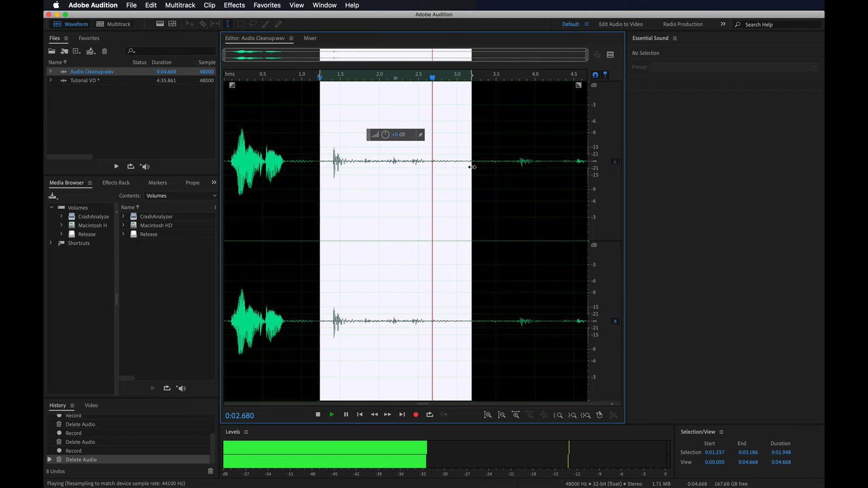Click the green Play button in editor
868x488 pixels.
[331, 414]
